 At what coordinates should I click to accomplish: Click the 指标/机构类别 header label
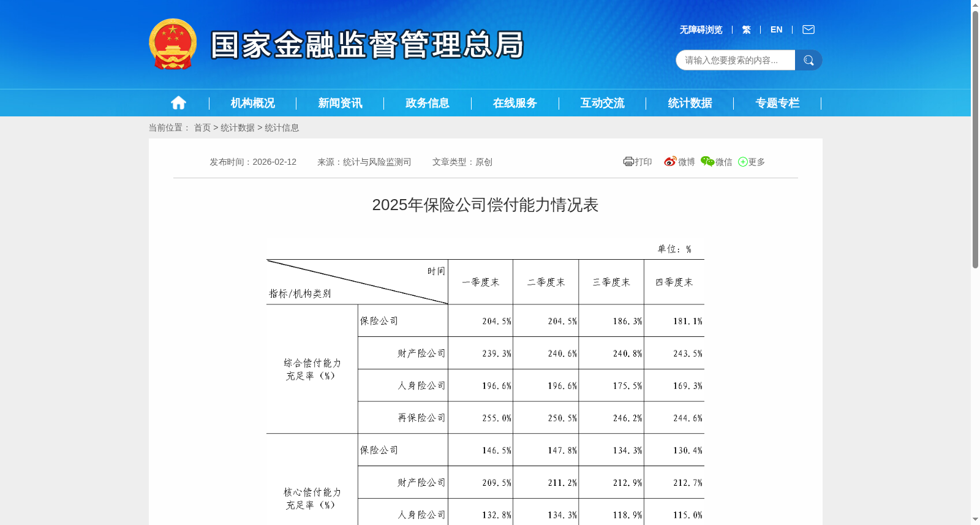coord(300,293)
